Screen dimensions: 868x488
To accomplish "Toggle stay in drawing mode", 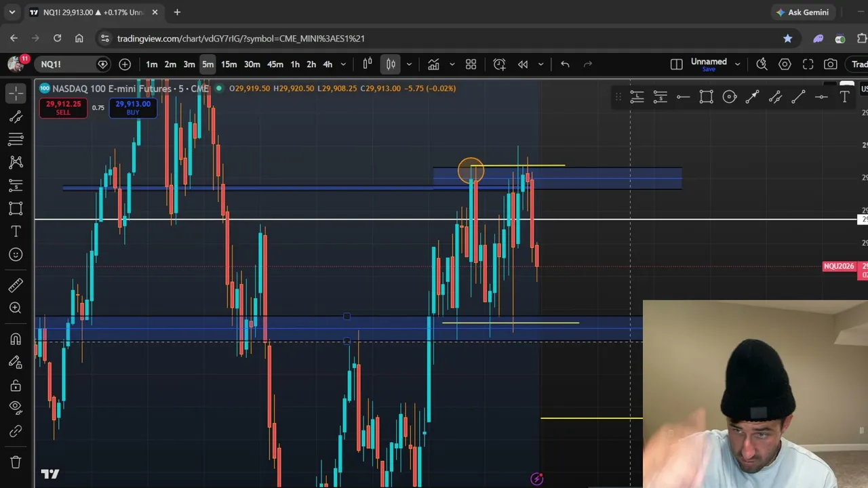I will tap(16, 362).
